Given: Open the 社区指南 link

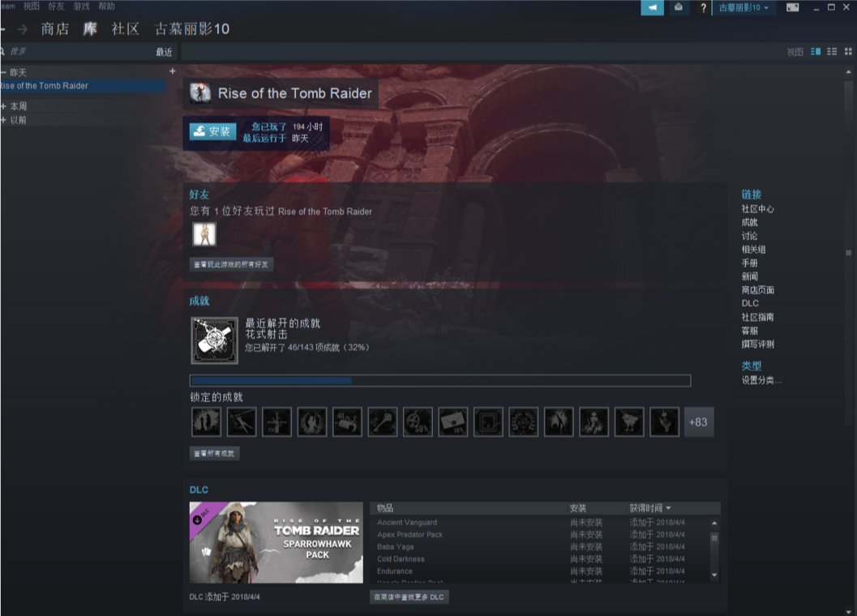Looking at the screenshot, I should point(757,317).
